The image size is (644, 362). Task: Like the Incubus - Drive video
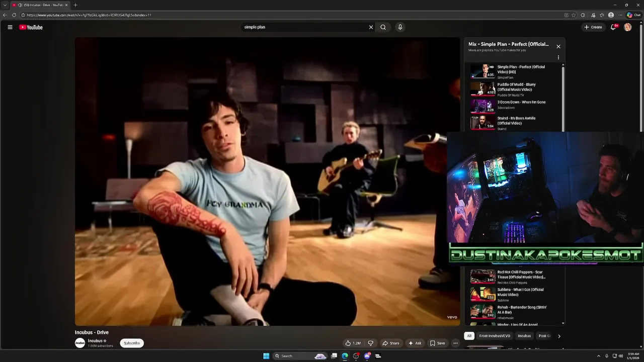click(353, 343)
